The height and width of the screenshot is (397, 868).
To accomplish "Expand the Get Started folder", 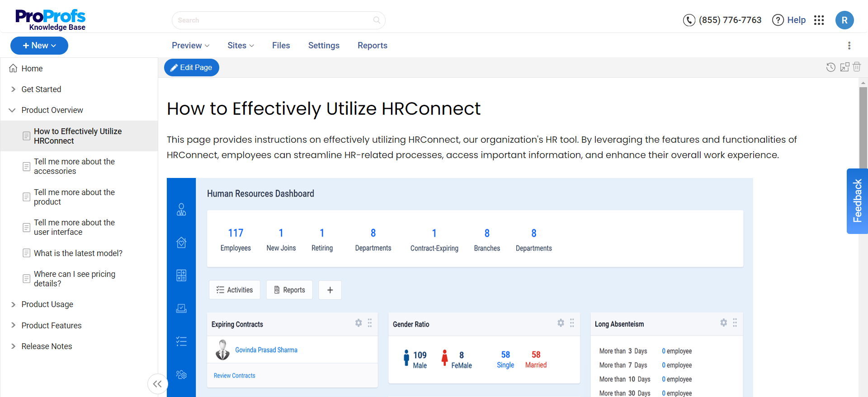I will [x=13, y=89].
